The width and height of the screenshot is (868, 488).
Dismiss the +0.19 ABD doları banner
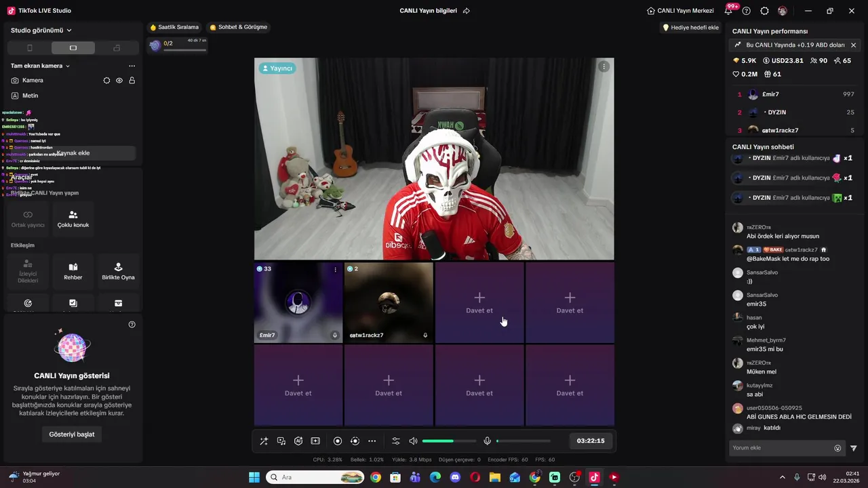(853, 45)
